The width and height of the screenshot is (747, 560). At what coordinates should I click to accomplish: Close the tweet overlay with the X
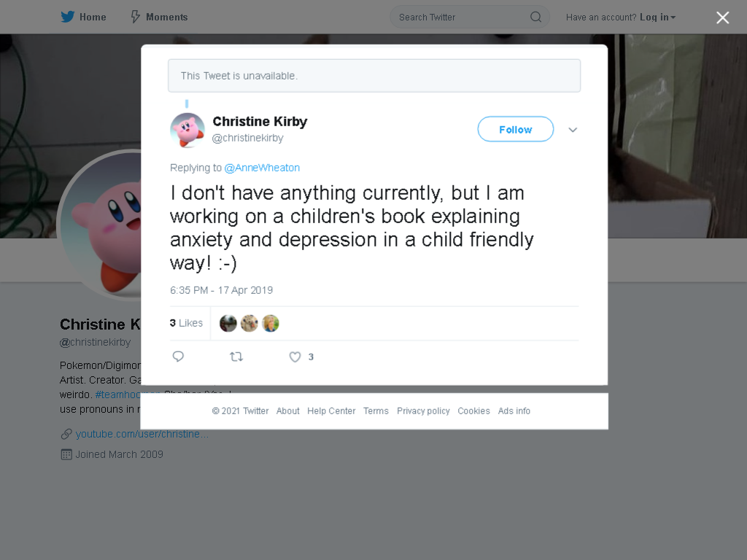tap(723, 17)
